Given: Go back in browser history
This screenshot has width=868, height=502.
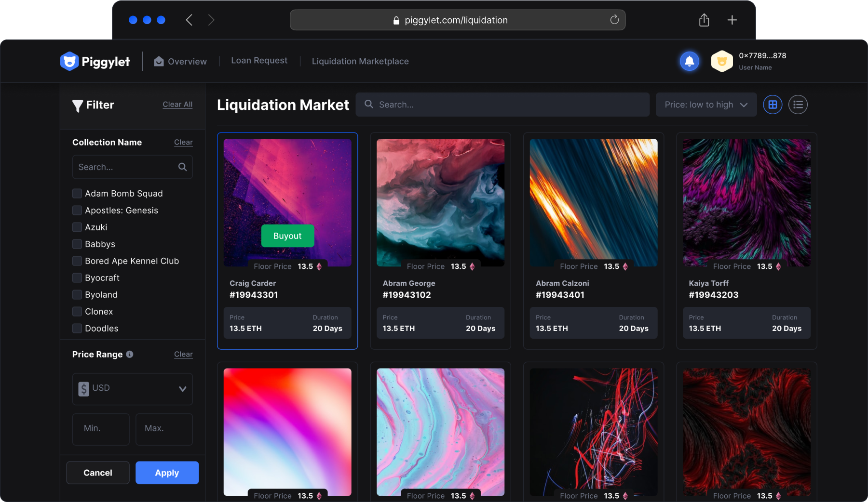Looking at the screenshot, I should pyautogui.click(x=189, y=20).
